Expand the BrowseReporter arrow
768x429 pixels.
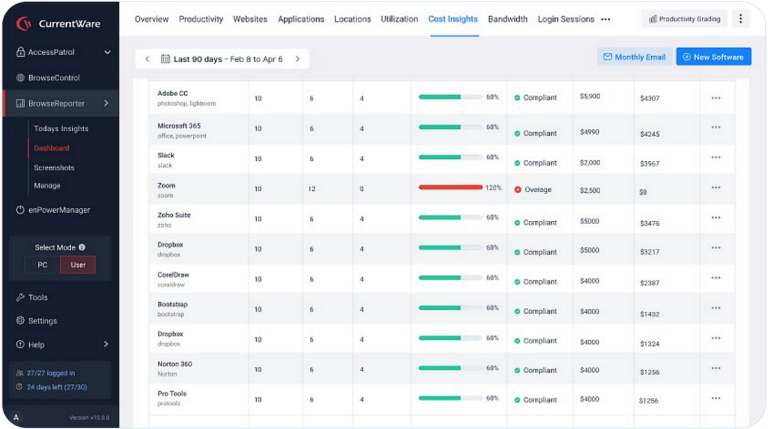coord(106,103)
